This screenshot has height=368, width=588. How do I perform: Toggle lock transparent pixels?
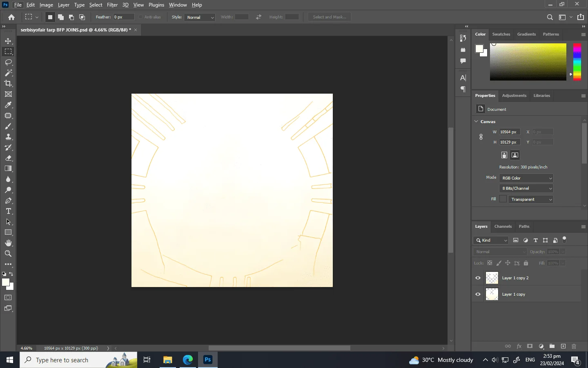tap(490, 263)
